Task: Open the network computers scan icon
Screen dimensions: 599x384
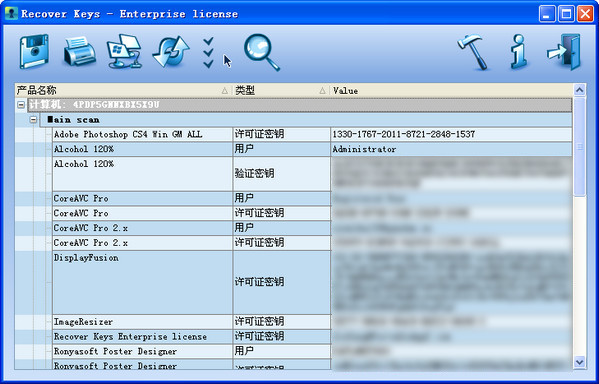Action: click(124, 51)
